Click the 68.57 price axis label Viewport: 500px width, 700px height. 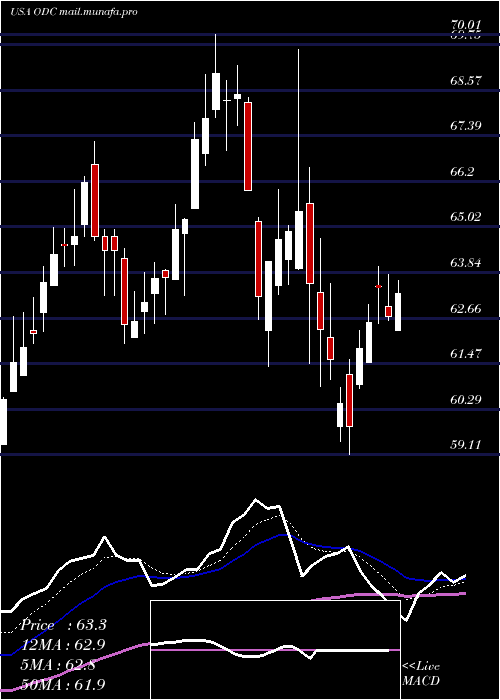(466, 81)
